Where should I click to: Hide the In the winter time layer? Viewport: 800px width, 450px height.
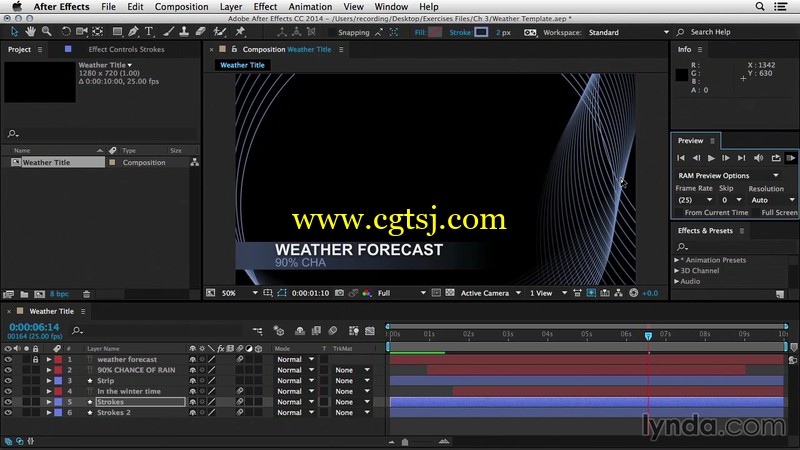[8, 391]
